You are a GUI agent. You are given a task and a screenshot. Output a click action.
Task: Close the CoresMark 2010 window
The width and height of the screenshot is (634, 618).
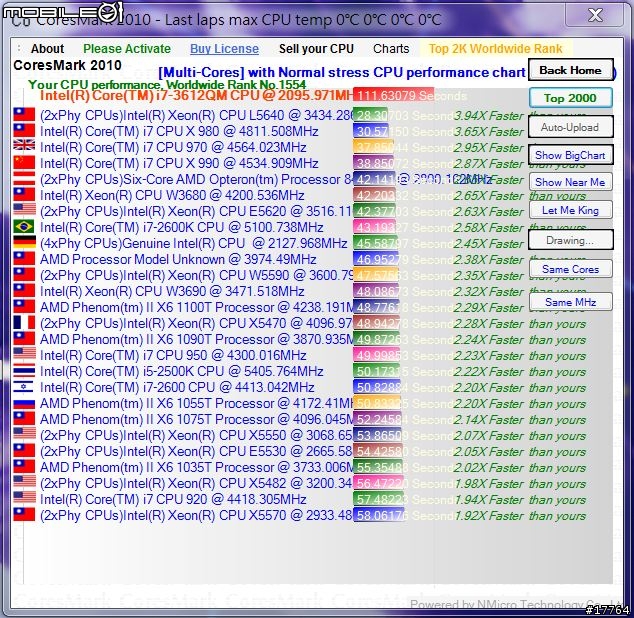click(x=595, y=15)
